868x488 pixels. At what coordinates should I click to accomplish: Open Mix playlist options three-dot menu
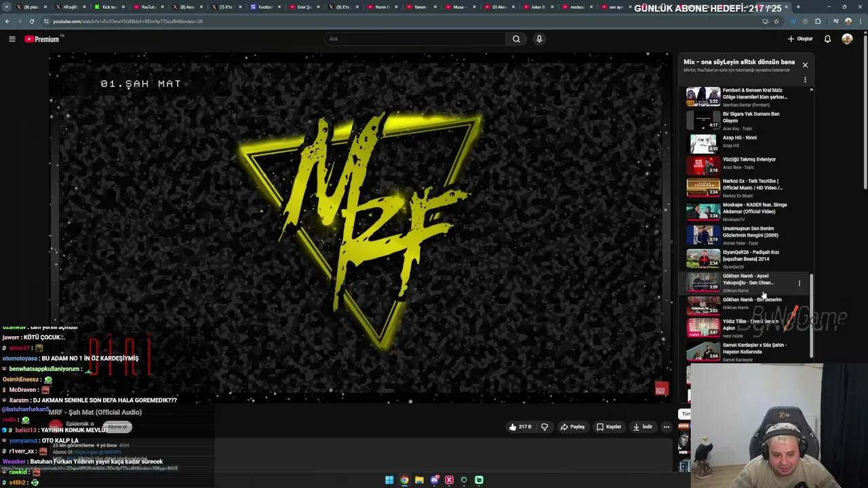point(805,80)
